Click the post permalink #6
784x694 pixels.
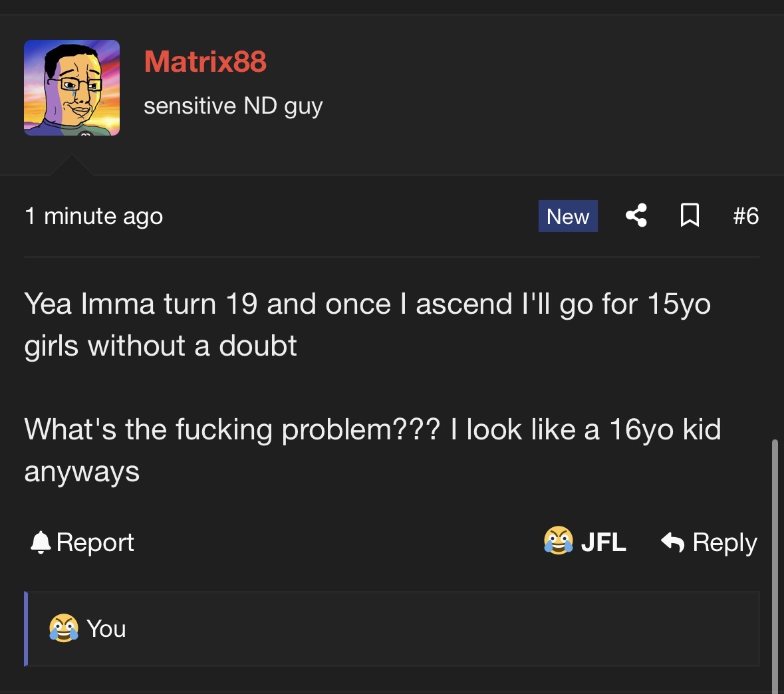(x=745, y=215)
